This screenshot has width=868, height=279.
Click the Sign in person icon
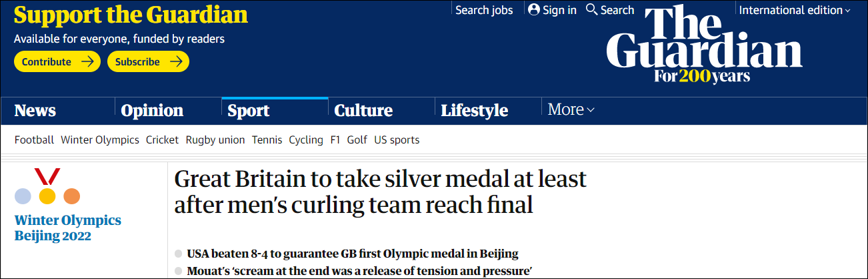pyautogui.click(x=533, y=10)
